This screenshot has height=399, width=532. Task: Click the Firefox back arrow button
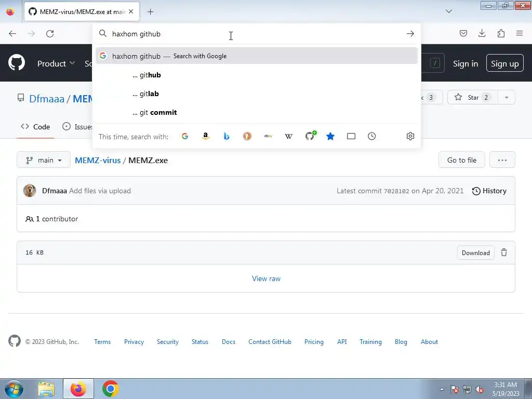tap(12, 34)
